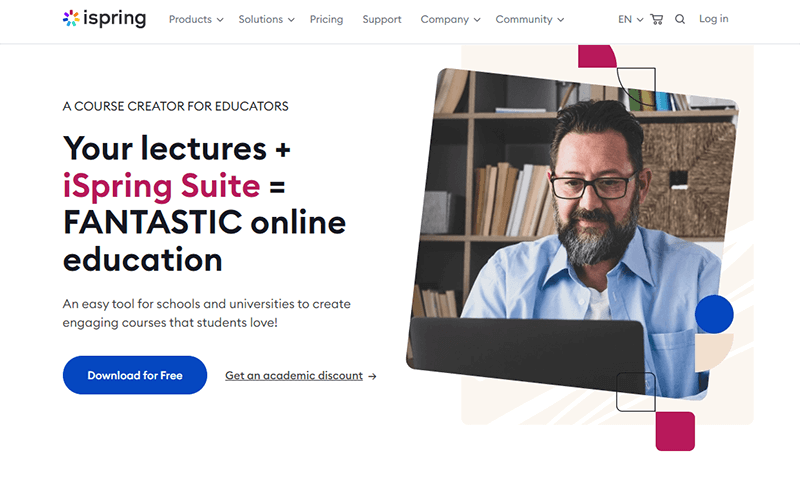Expand the Products chevron
Image resolution: width=800 pixels, height=487 pixels.
(220, 20)
